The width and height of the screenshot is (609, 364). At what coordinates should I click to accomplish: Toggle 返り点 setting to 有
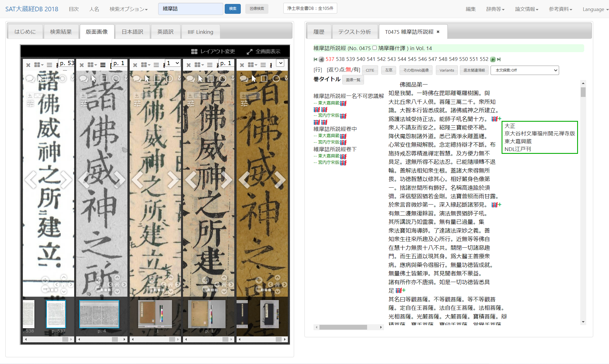pos(356,70)
